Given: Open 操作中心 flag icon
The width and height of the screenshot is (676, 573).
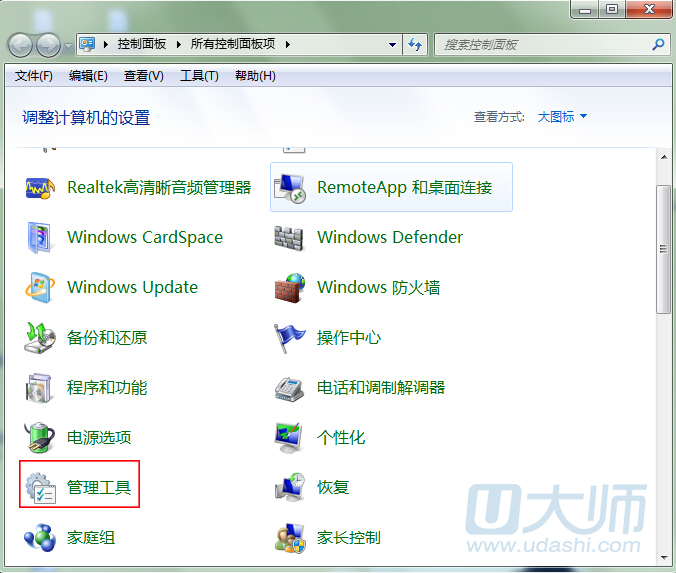Looking at the screenshot, I should [x=289, y=338].
